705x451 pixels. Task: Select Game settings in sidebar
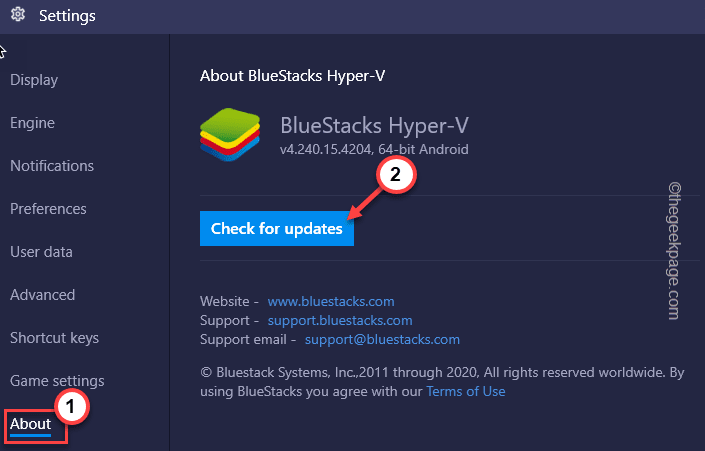click(x=57, y=381)
